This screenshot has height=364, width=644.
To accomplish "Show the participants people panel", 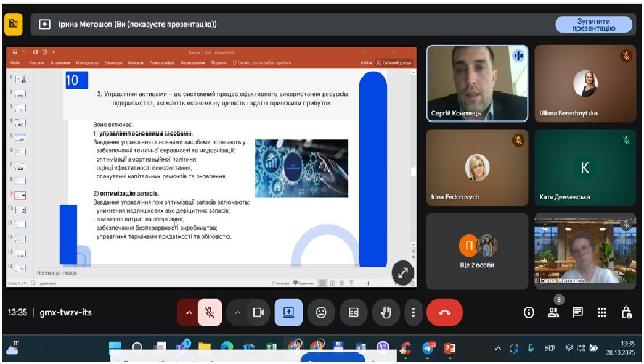I will 553,313.
